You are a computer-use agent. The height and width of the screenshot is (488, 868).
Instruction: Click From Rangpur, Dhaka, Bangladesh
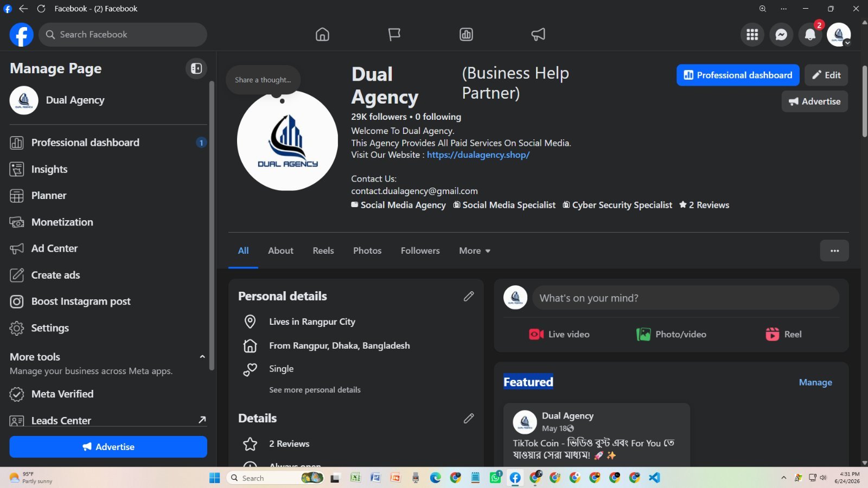(340, 345)
